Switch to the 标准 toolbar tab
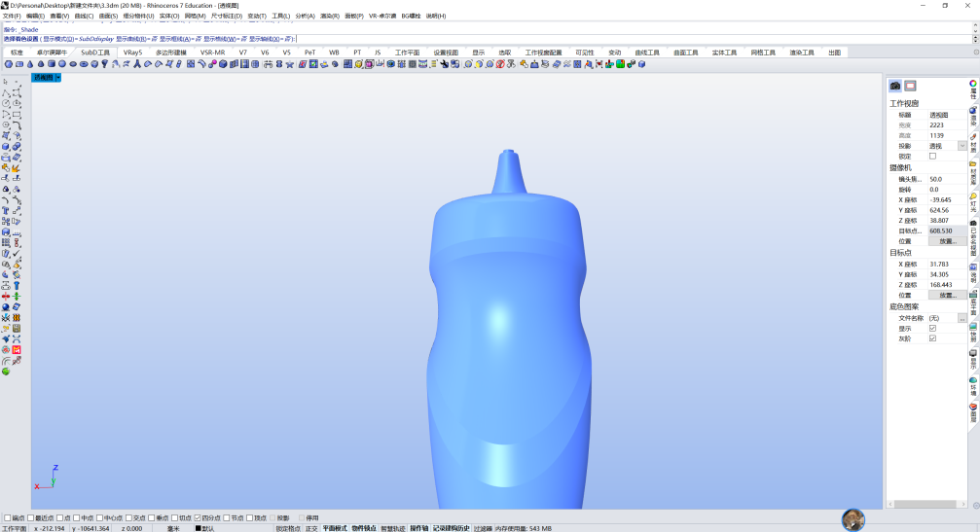Screen dimensions: 980x532 (17, 53)
